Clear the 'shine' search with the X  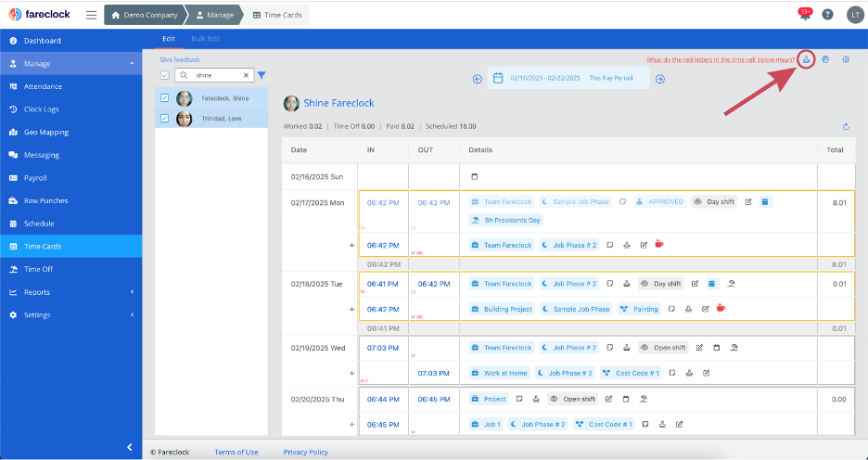coord(247,75)
